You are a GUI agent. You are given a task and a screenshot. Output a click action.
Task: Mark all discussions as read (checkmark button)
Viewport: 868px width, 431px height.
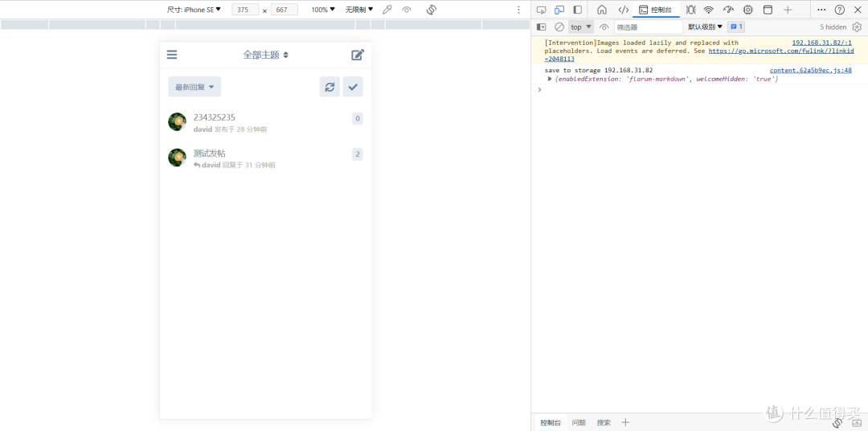[x=353, y=87]
